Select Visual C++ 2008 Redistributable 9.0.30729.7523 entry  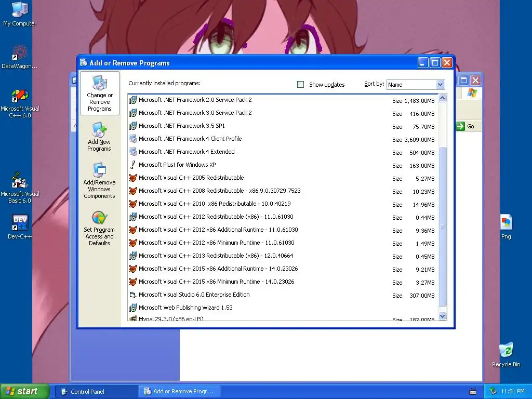coord(283,191)
